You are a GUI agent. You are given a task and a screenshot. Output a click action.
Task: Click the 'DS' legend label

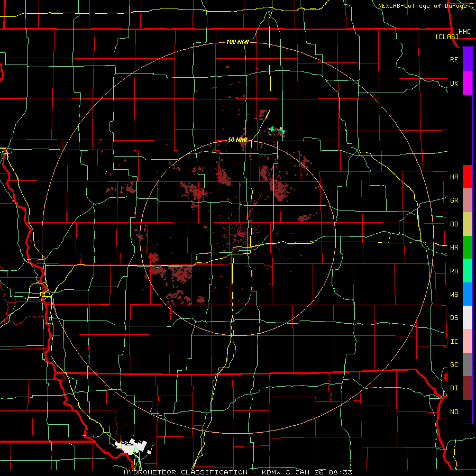pyautogui.click(x=454, y=317)
